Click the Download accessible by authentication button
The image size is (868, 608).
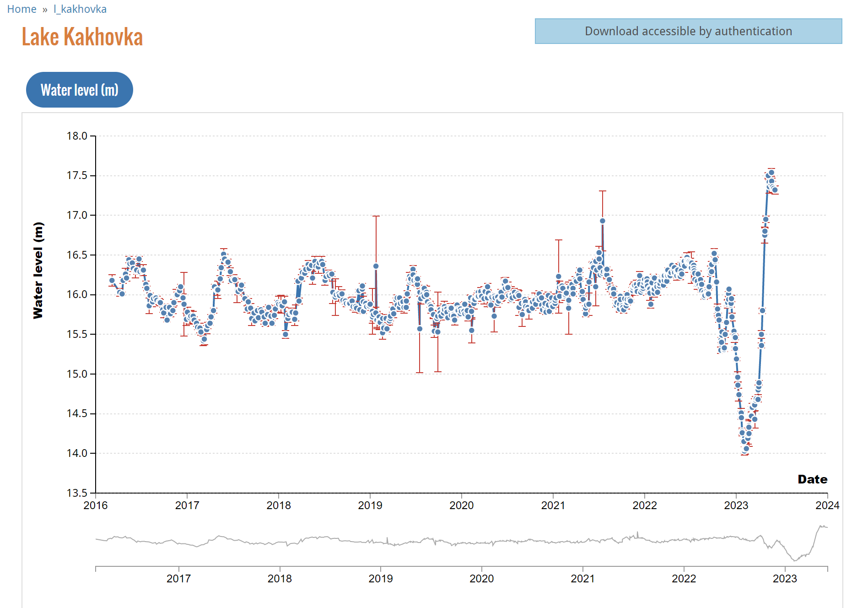(x=688, y=31)
